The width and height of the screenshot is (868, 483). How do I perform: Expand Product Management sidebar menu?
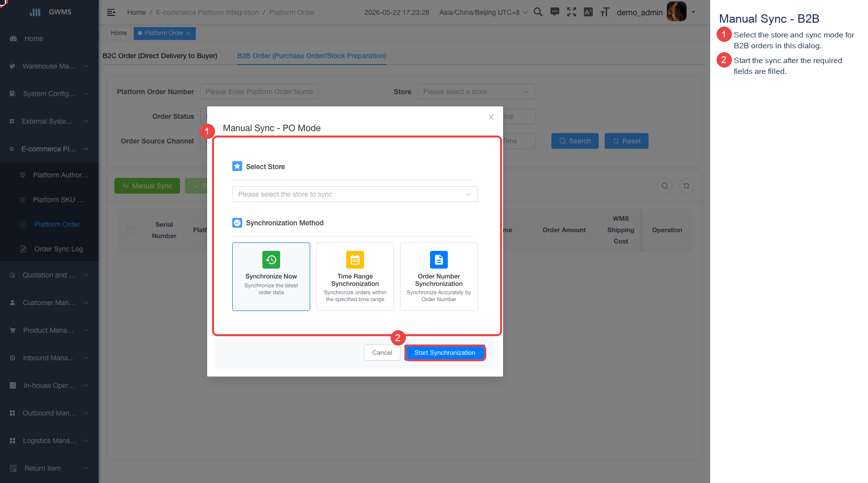pyautogui.click(x=49, y=330)
